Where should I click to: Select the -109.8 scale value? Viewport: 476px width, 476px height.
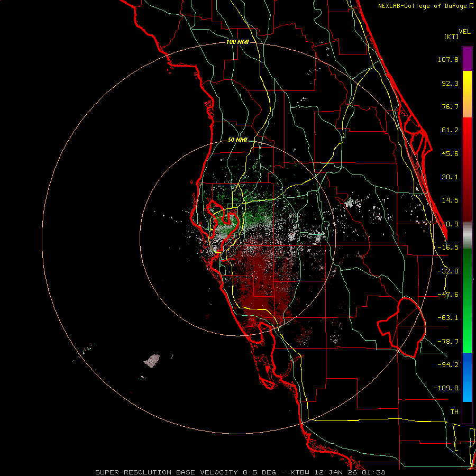(x=446, y=388)
